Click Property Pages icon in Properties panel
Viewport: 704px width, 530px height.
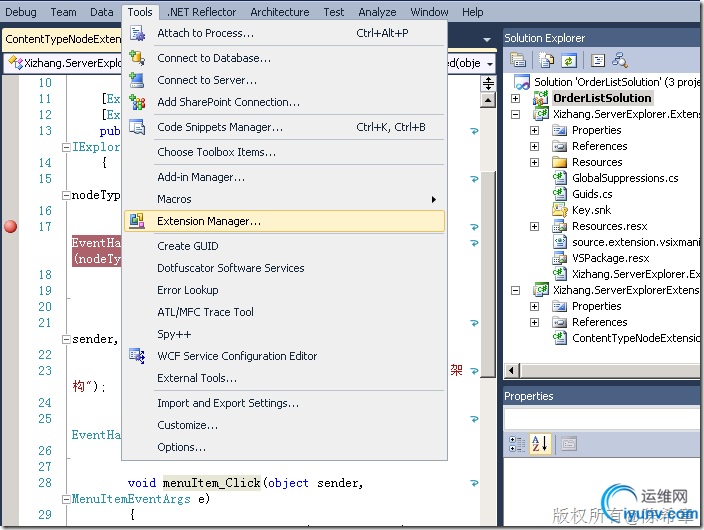(569, 444)
